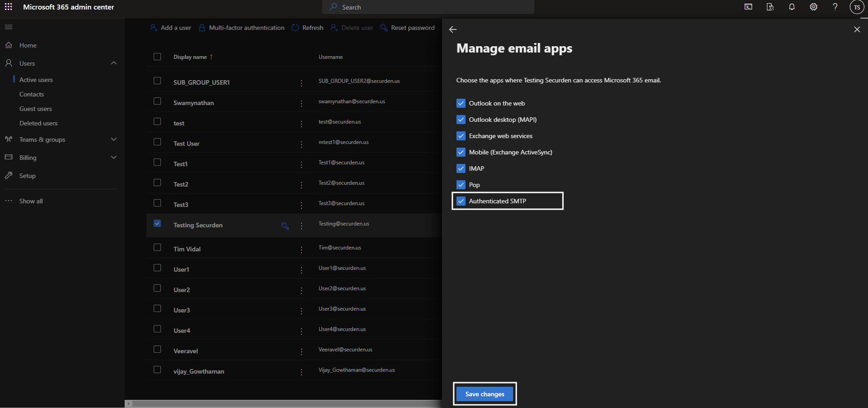The height and width of the screenshot is (408, 868).
Task: Click Add a user
Action: pos(170,28)
